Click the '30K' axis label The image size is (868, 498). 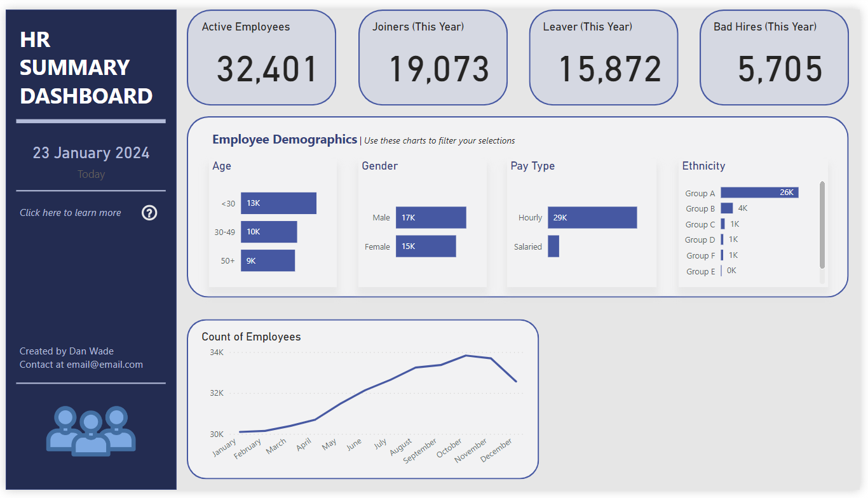(x=217, y=434)
